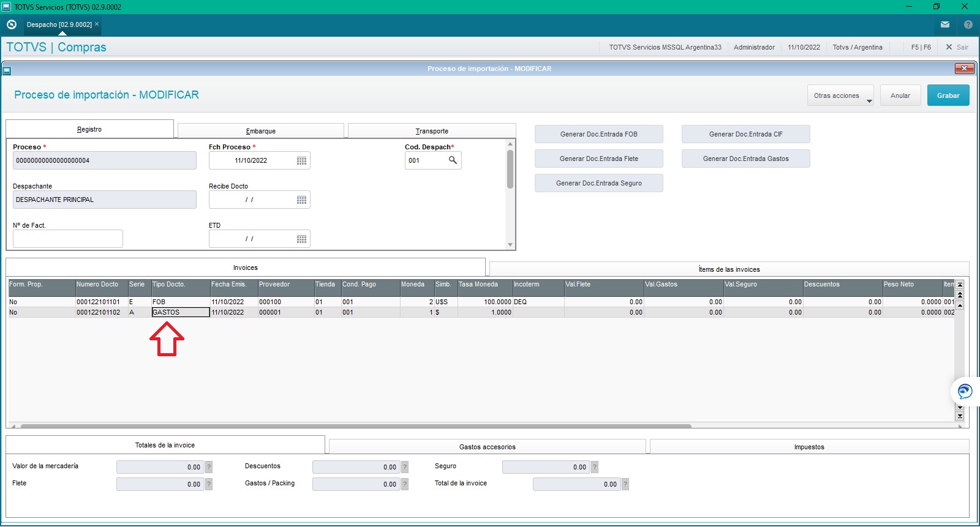
Task: Click the Anular button
Action: point(900,95)
